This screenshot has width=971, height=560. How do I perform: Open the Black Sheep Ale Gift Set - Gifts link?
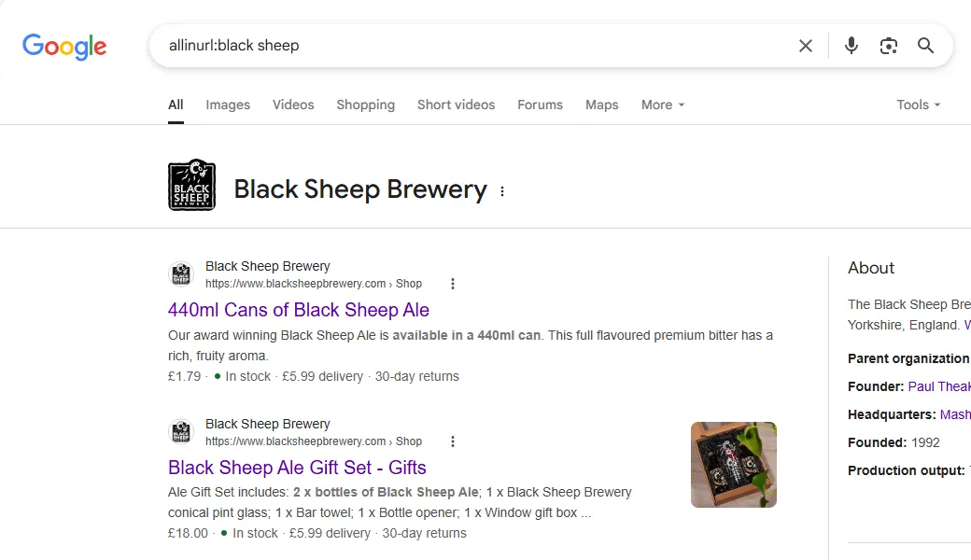[x=297, y=468]
